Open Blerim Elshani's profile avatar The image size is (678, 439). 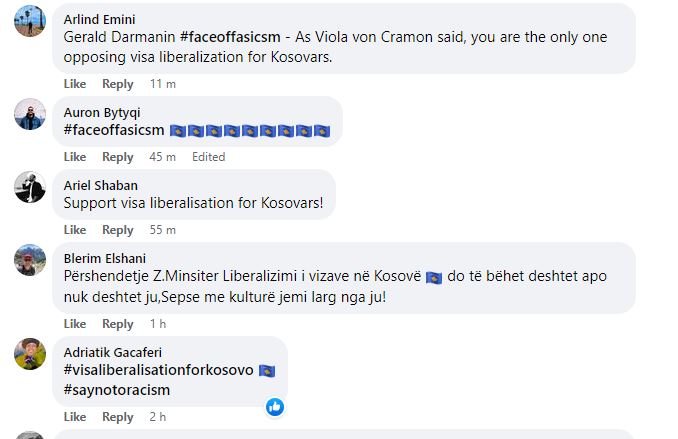point(30,260)
